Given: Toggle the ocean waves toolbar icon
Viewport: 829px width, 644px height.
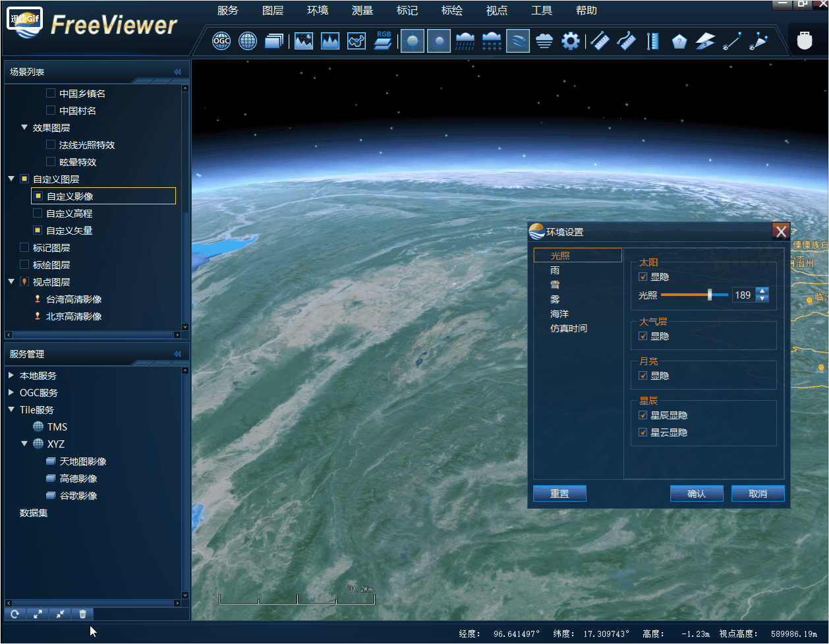Looking at the screenshot, I should 518,41.
